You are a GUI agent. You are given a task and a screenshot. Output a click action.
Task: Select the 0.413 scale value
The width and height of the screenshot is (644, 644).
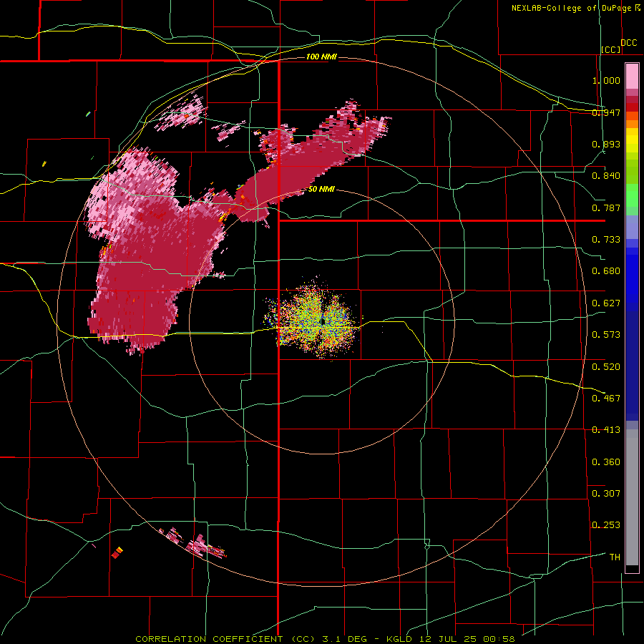[606, 430]
